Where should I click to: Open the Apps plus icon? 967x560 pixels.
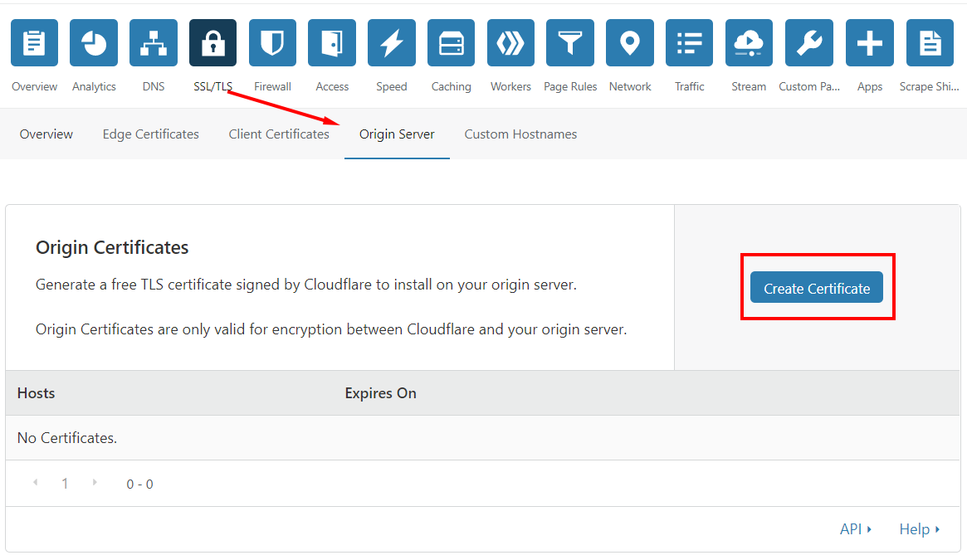click(870, 42)
